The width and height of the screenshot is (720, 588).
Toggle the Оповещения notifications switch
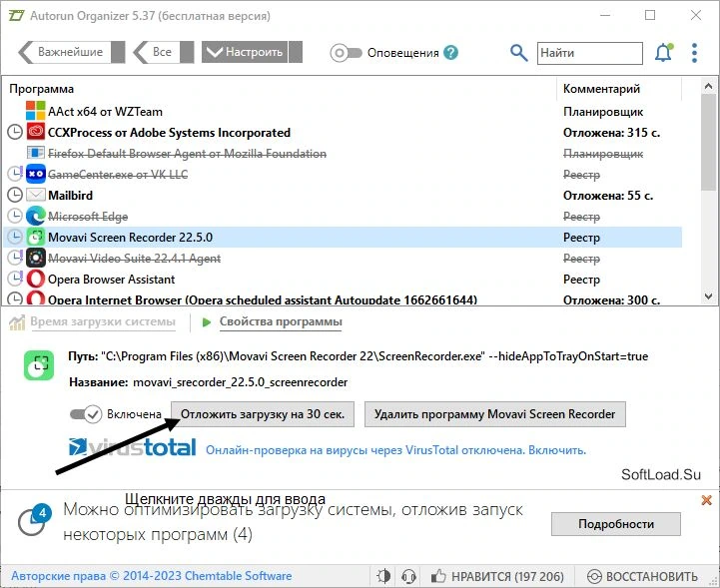click(x=347, y=53)
